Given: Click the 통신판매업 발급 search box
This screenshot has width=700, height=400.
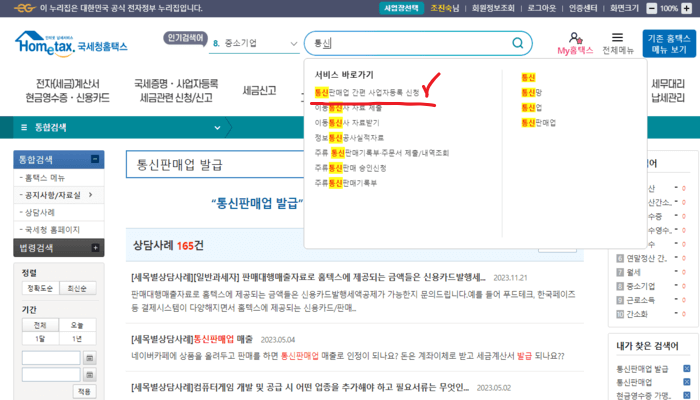Looking at the screenshot, I should (215, 165).
